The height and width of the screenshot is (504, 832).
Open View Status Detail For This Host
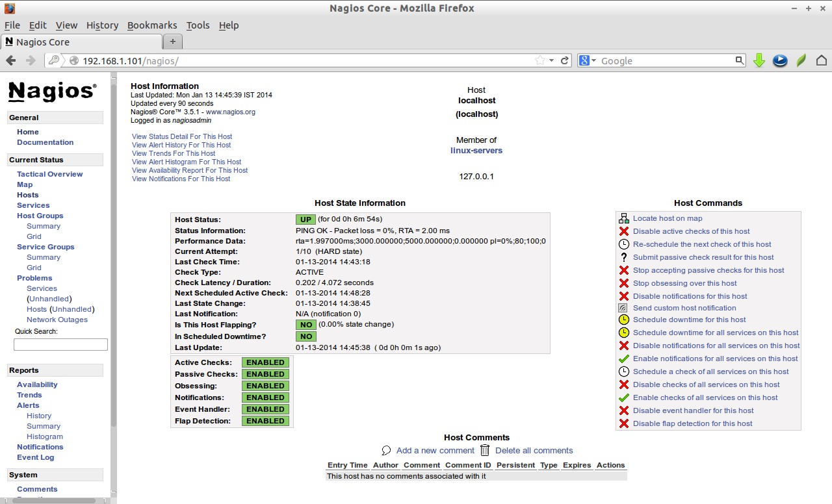click(182, 136)
